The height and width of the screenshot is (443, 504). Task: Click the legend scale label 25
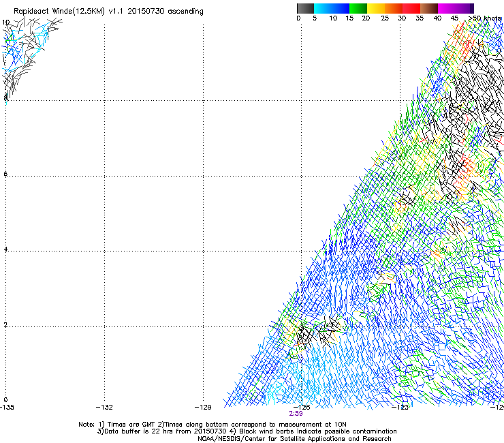(x=385, y=18)
